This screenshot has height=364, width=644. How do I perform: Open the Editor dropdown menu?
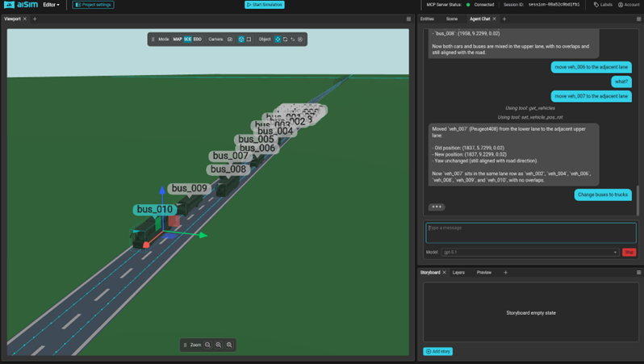pos(51,5)
